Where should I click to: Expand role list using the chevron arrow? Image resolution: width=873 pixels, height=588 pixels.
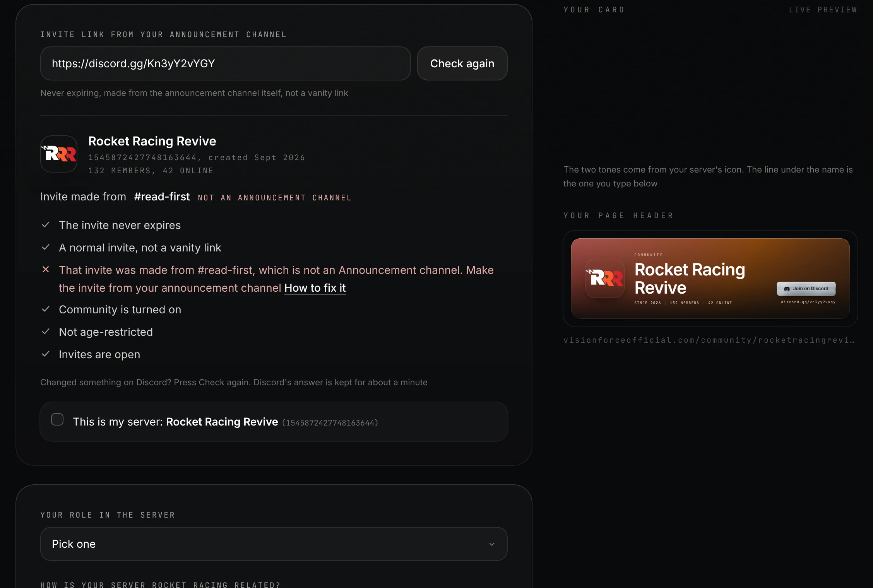[492, 544]
